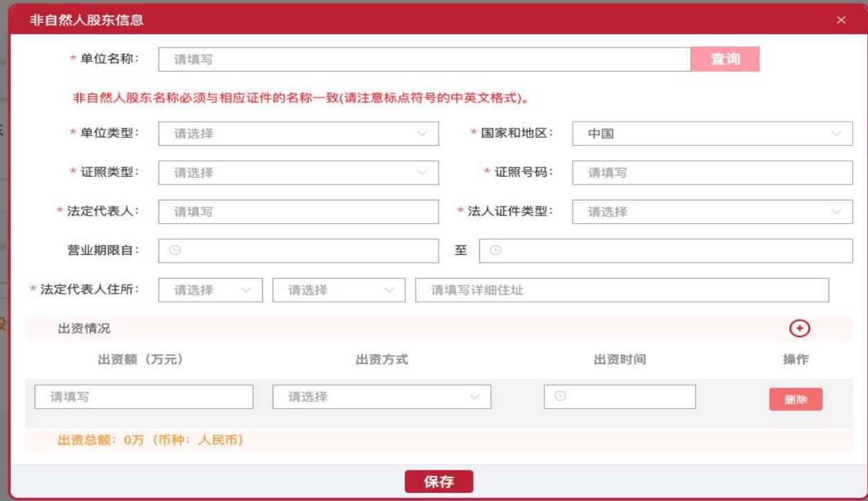Open the 证照类型 dropdown
The height and width of the screenshot is (501, 868).
pyautogui.click(x=298, y=173)
